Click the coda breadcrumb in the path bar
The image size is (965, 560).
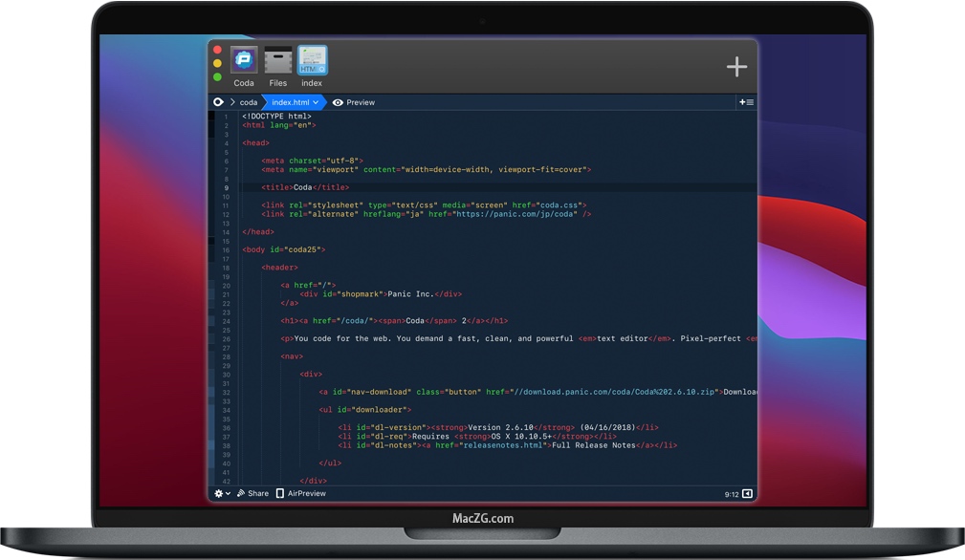[248, 102]
